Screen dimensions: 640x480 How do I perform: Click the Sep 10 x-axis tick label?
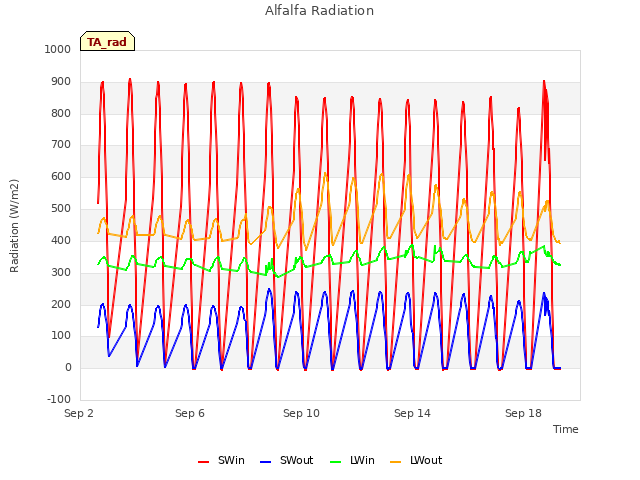301,413
